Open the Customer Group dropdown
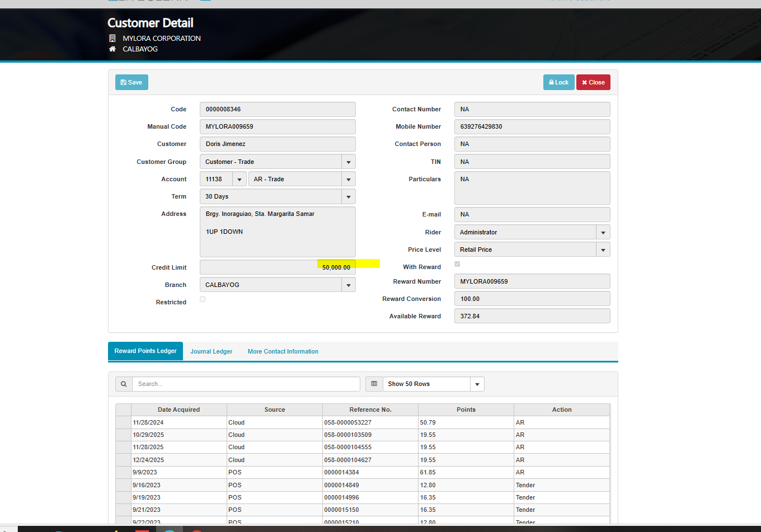This screenshot has height=532, width=761. (349, 162)
